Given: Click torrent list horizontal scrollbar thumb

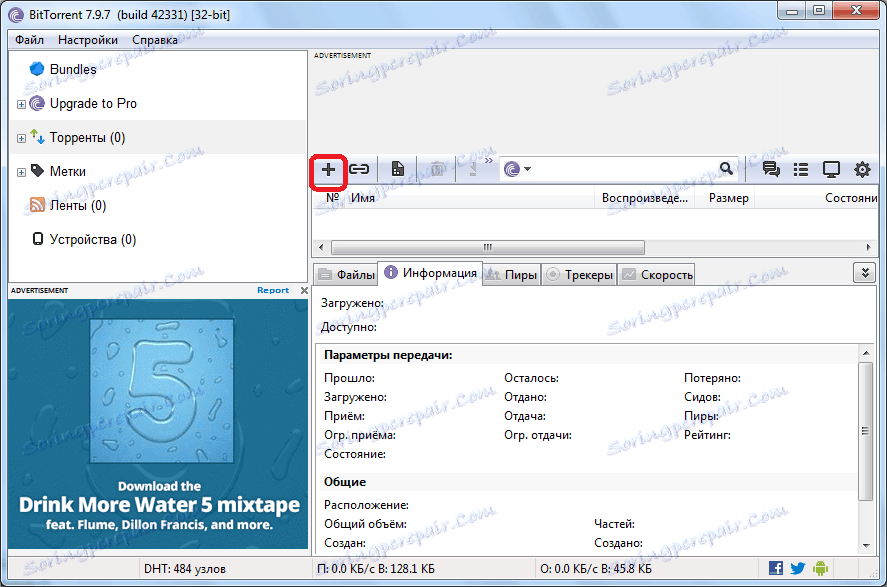Looking at the screenshot, I should 488,247.
